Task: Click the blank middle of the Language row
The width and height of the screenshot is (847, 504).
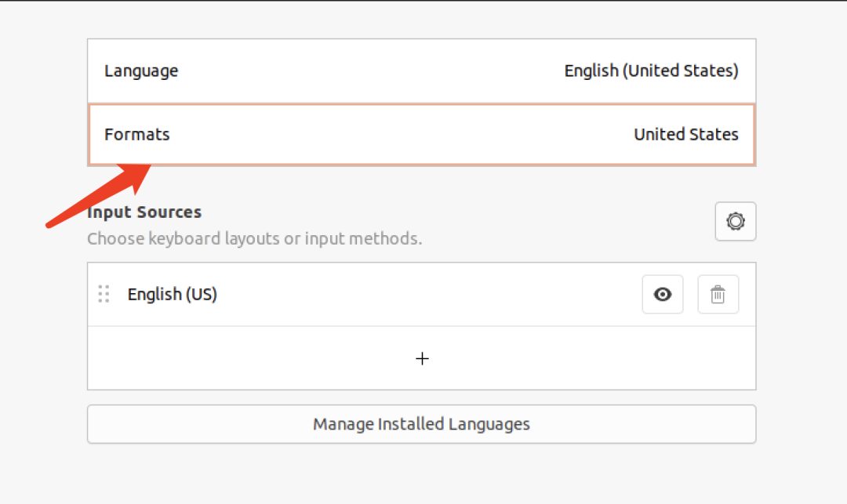Action: [369, 71]
